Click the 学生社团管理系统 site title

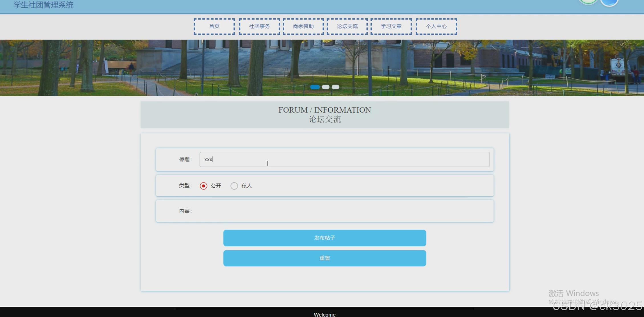[43, 5]
